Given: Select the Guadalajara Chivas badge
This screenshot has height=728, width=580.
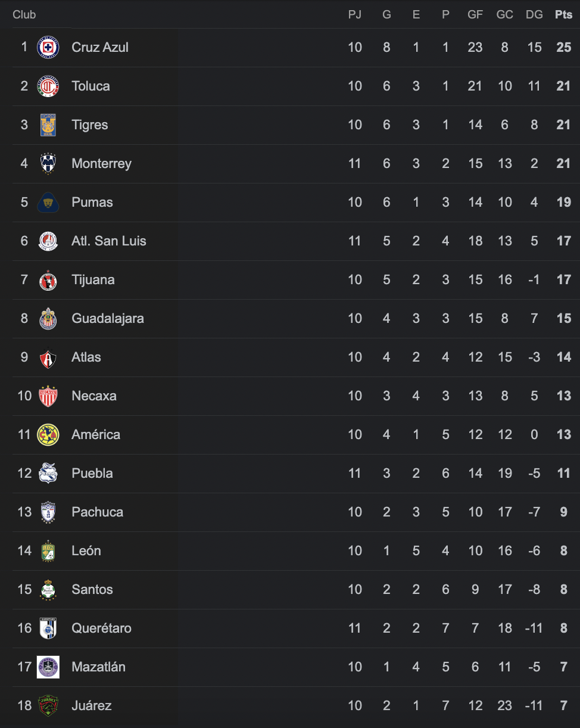Looking at the screenshot, I should [48, 319].
